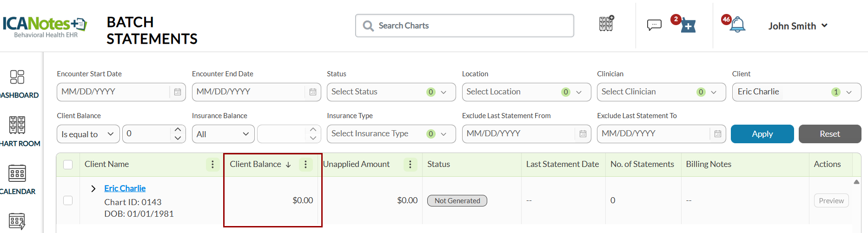Image resolution: width=868 pixels, height=233 pixels.
Task: Open the Eric Charlie client link
Action: [x=125, y=188]
